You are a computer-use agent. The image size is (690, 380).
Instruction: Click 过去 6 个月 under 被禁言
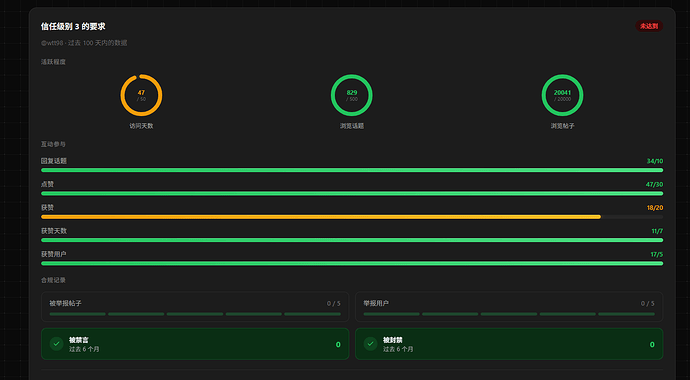pyautogui.click(x=84, y=349)
